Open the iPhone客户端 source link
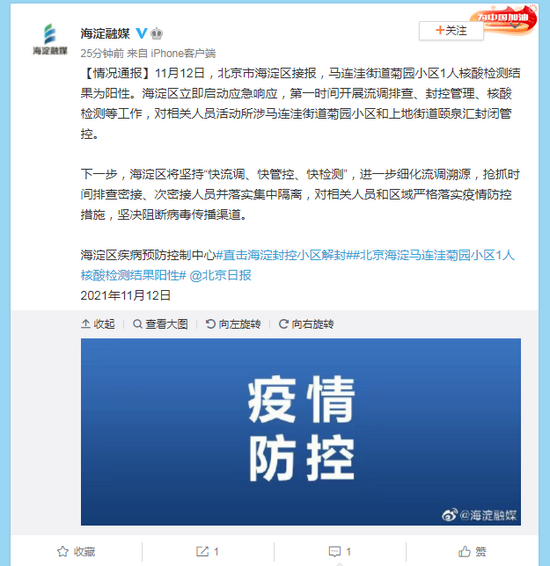This screenshot has height=566, width=550. click(x=183, y=53)
